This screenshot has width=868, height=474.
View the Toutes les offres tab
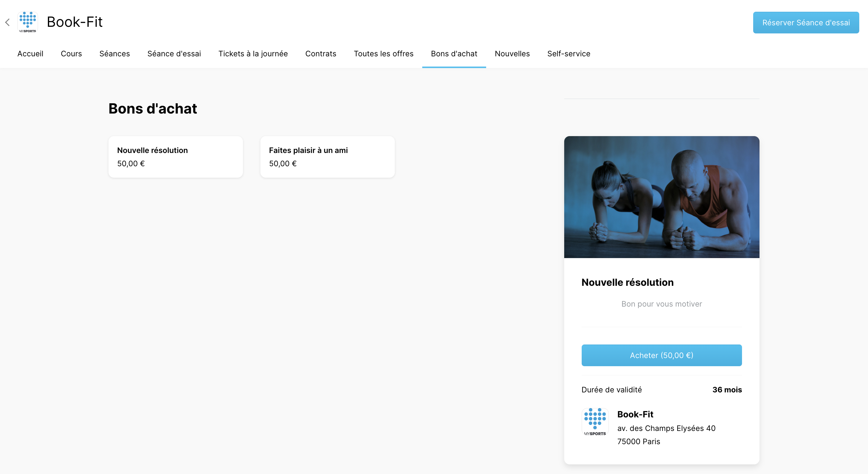(x=383, y=54)
